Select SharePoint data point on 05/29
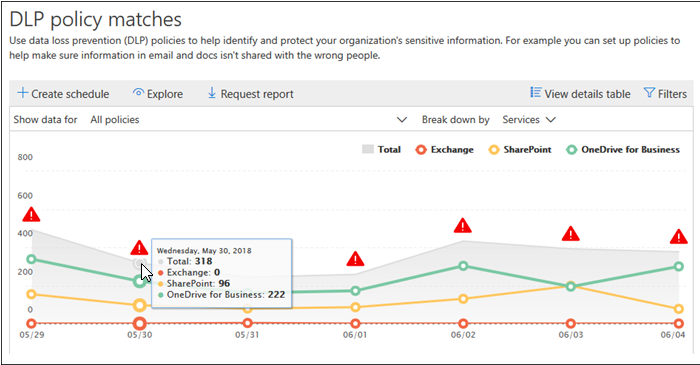The image size is (700, 365). point(31,294)
